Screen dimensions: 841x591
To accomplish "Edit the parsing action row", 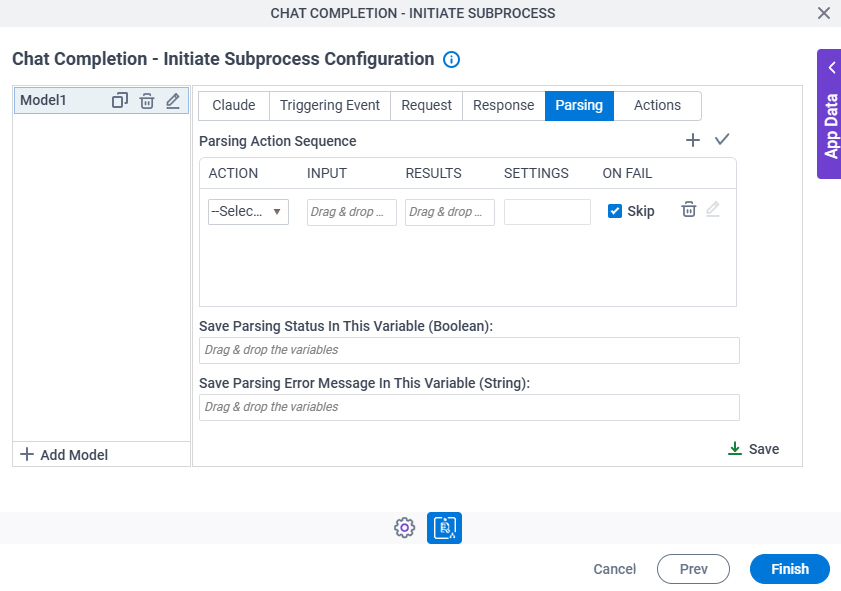I will pyautogui.click(x=713, y=209).
